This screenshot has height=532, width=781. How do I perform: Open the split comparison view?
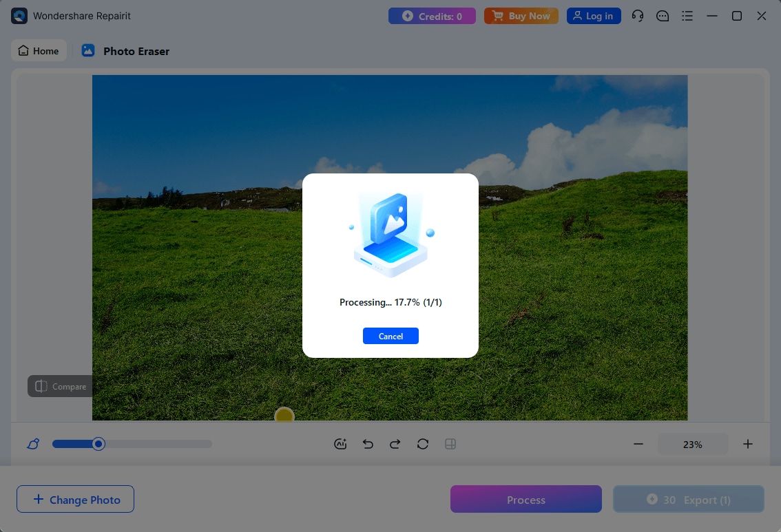point(450,444)
